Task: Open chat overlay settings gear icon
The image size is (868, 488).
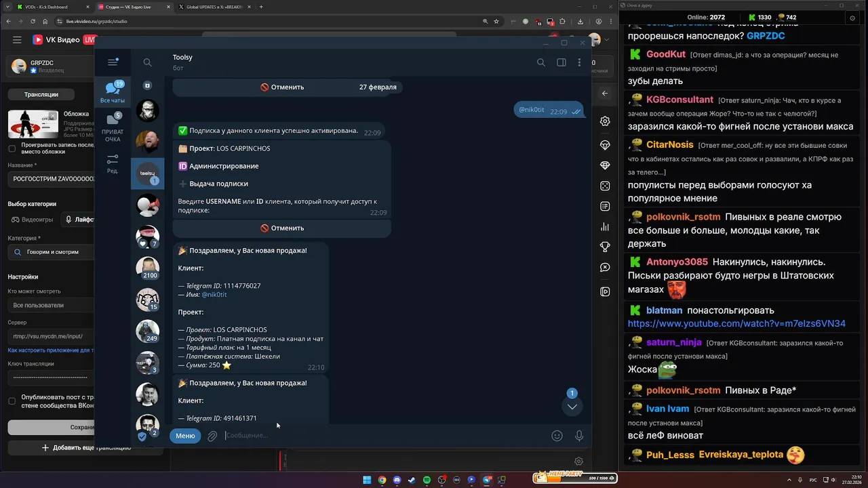Action: click(x=852, y=18)
